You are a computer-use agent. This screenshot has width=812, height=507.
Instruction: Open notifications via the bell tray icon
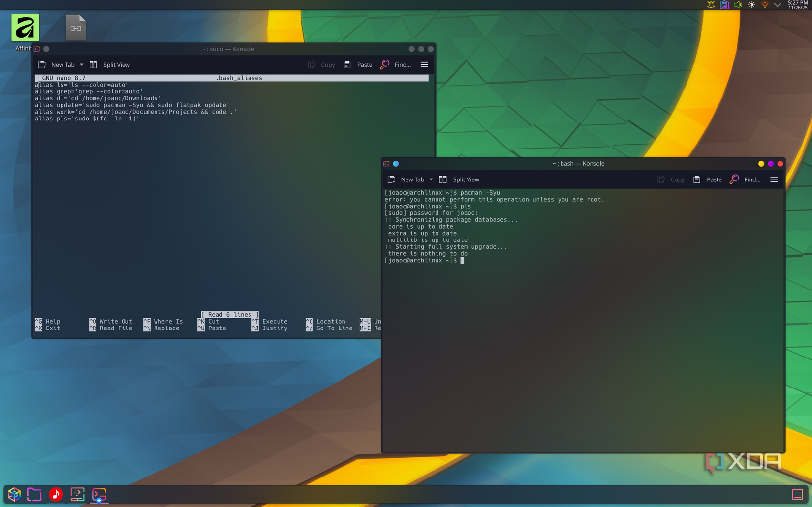coord(710,5)
